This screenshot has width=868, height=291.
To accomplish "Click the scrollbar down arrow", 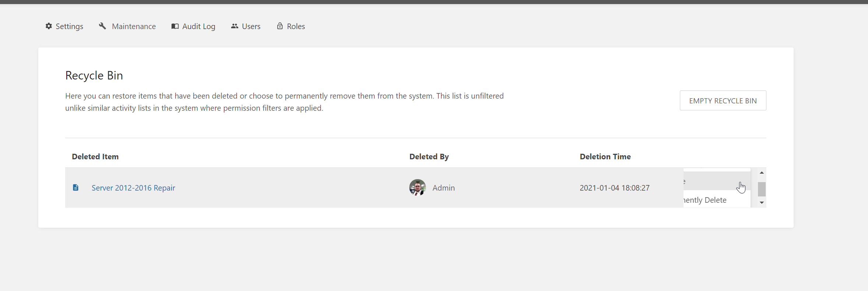I will [x=761, y=203].
